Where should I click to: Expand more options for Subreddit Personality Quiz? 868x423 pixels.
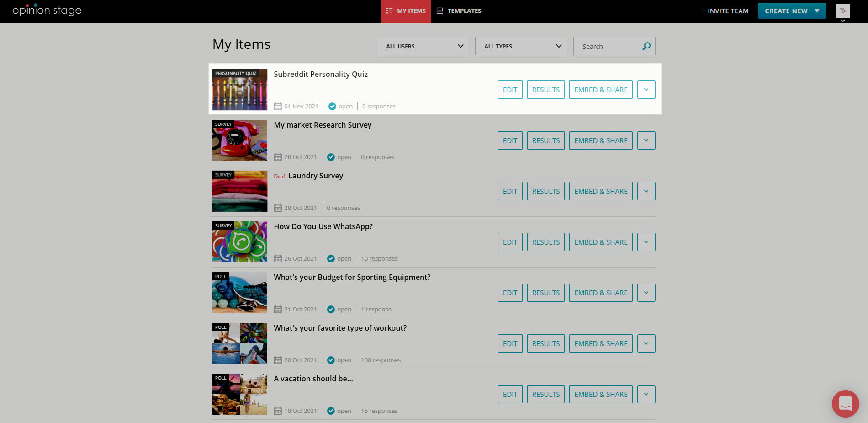point(646,90)
